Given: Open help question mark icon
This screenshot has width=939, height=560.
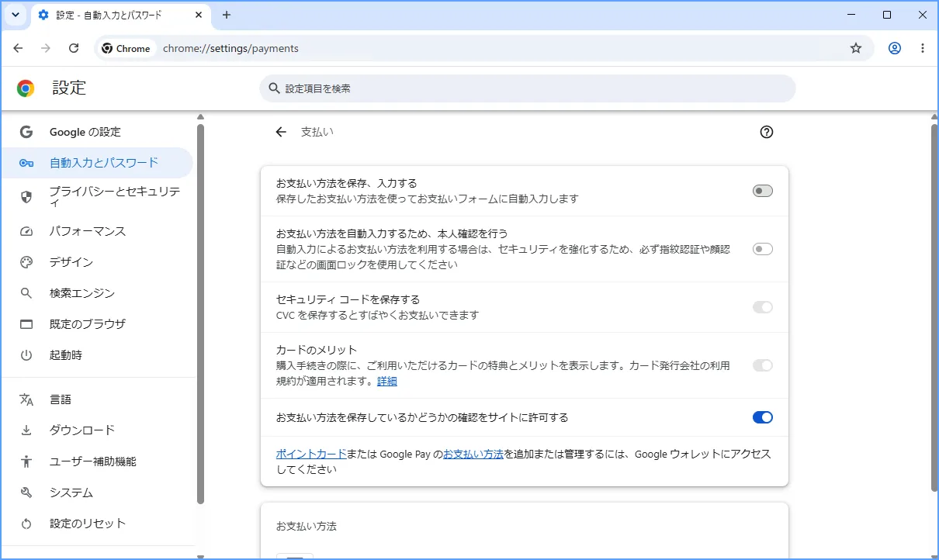Looking at the screenshot, I should pyautogui.click(x=767, y=132).
